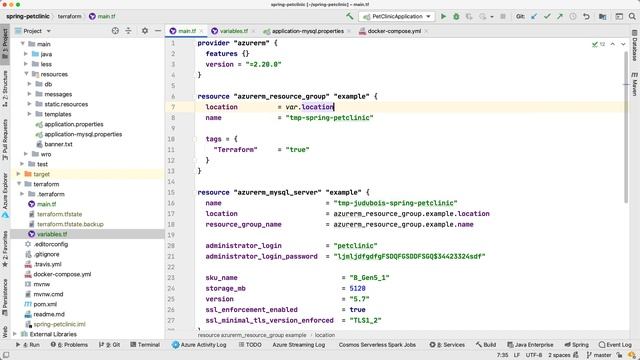The width and height of the screenshot is (640, 360).
Task: Click the editor vertical scrollbar
Action: [626, 127]
